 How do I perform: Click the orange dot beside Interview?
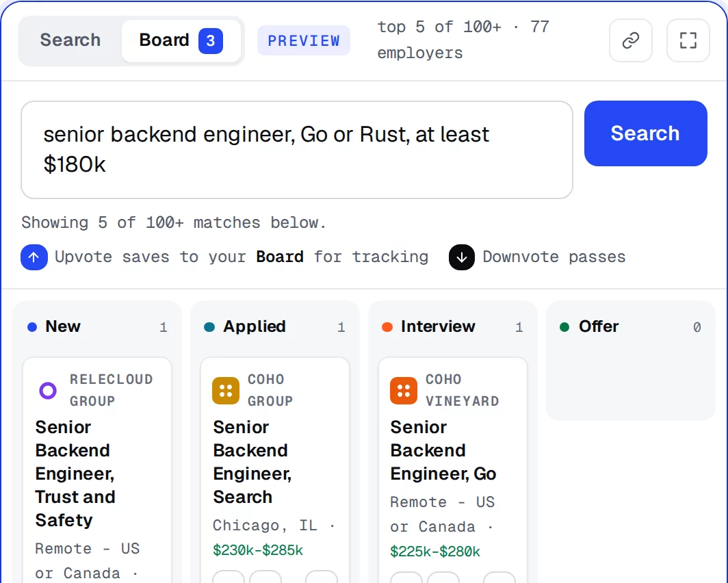387,327
